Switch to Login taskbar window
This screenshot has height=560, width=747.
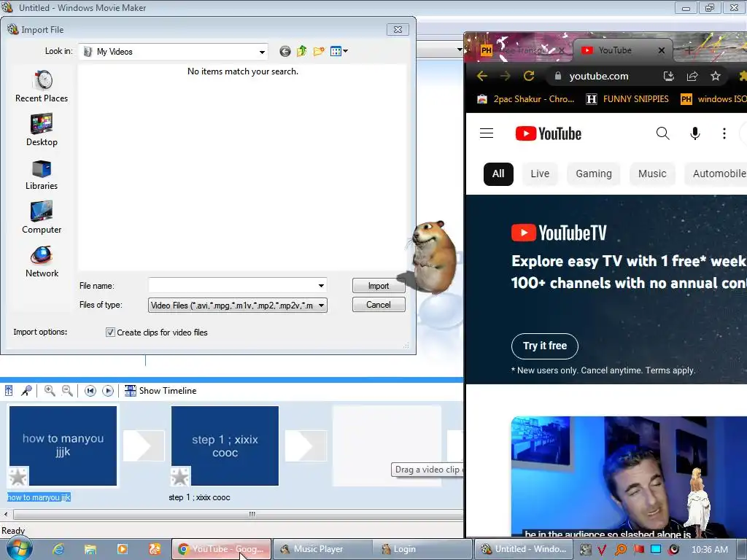point(422,549)
